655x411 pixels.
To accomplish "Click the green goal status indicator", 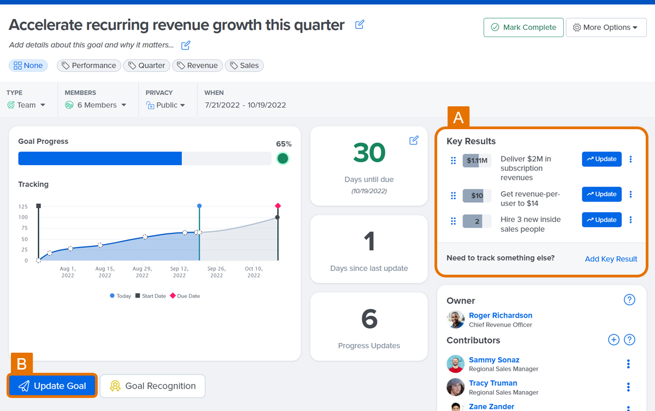I will click(283, 158).
